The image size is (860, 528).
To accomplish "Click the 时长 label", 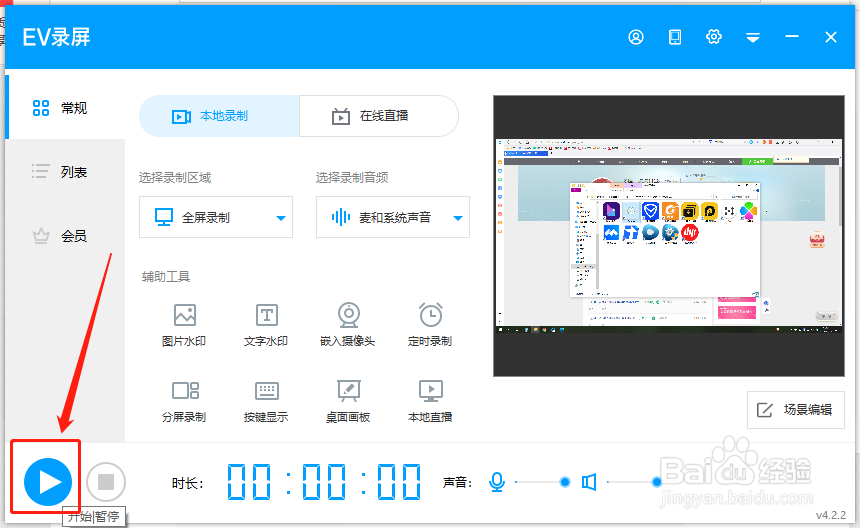I will pyautogui.click(x=188, y=483).
